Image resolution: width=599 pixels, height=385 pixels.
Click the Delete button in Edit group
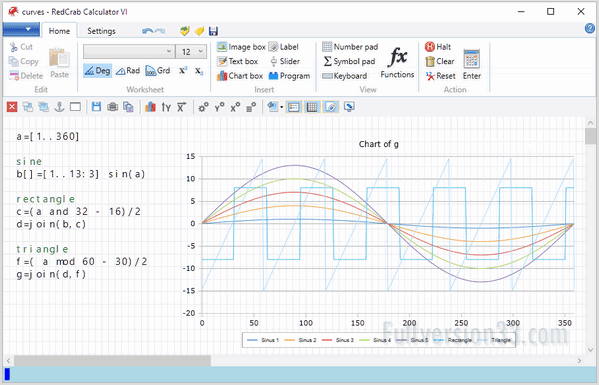pyautogui.click(x=26, y=76)
